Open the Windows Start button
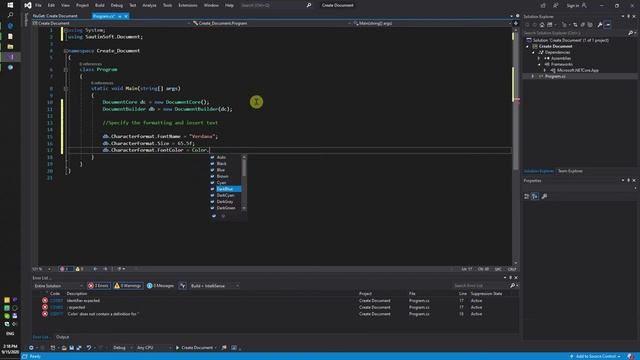 point(10,5)
